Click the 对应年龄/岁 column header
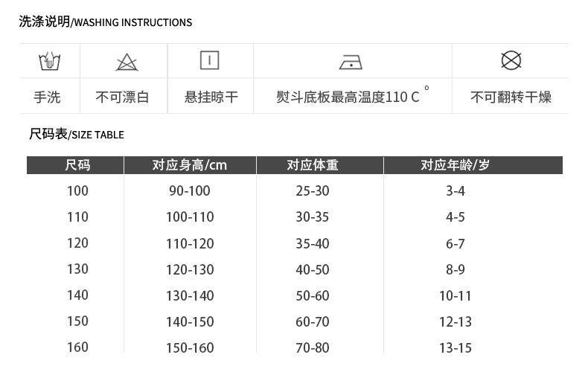This screenshot has width=588, height=378. [456, 165]
